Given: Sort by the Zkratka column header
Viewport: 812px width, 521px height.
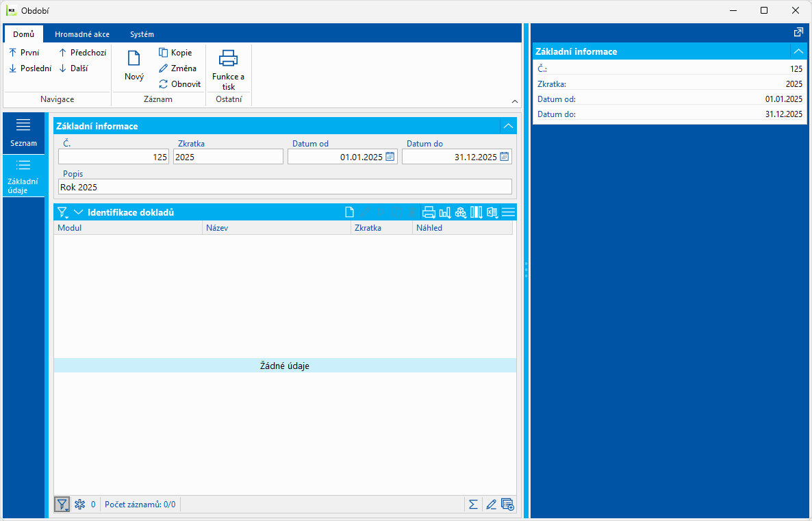Looking at the screenshot, I should (381, 228).
